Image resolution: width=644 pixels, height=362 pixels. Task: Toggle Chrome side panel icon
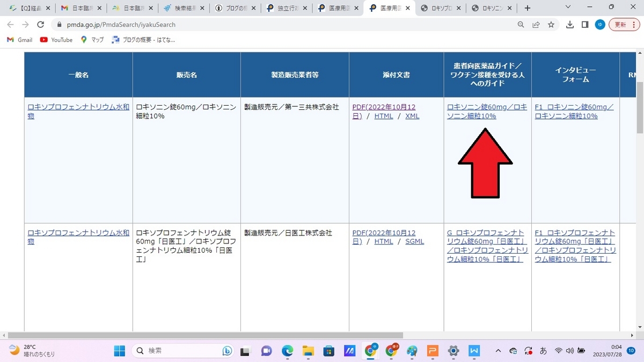585,25
